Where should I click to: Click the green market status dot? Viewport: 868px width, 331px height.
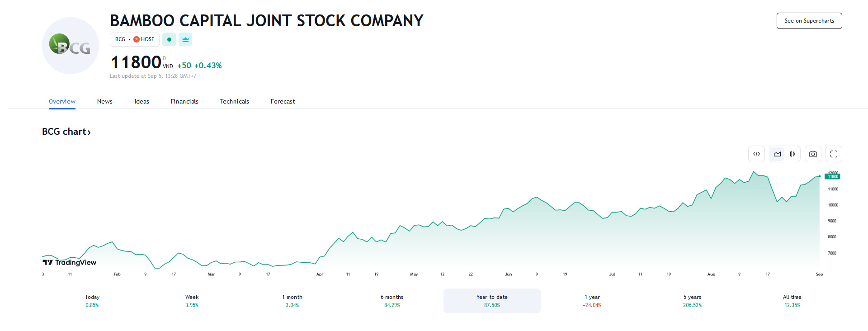169,40
